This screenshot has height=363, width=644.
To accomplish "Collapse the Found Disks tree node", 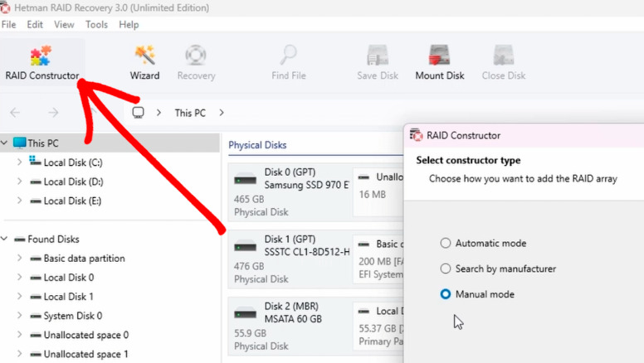I will tap(4, 239).
